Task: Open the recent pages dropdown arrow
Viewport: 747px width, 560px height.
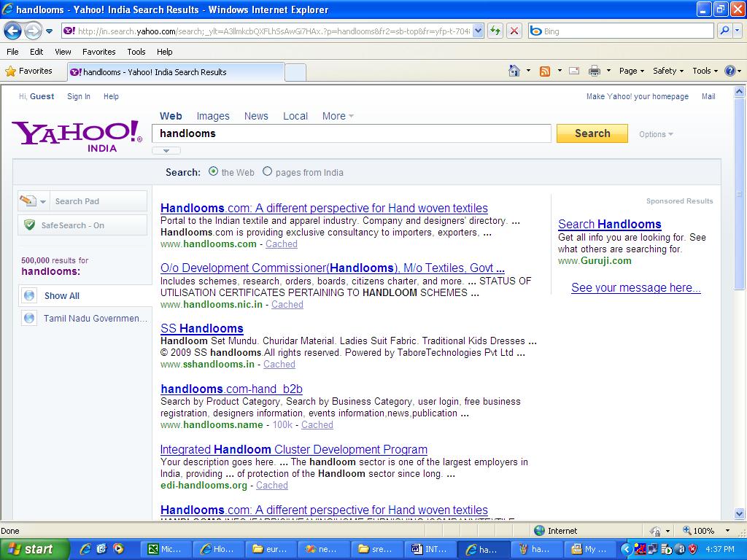Action: click(49, 31)
